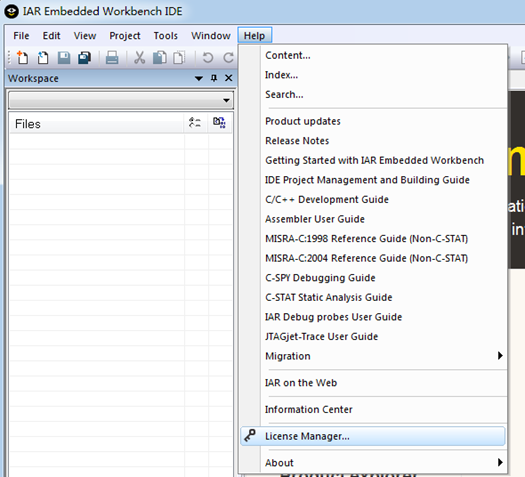The width and height of the screenshot is (525, 477).
Task: Click the Save toolbar icon
Action: tap(64, 58)
